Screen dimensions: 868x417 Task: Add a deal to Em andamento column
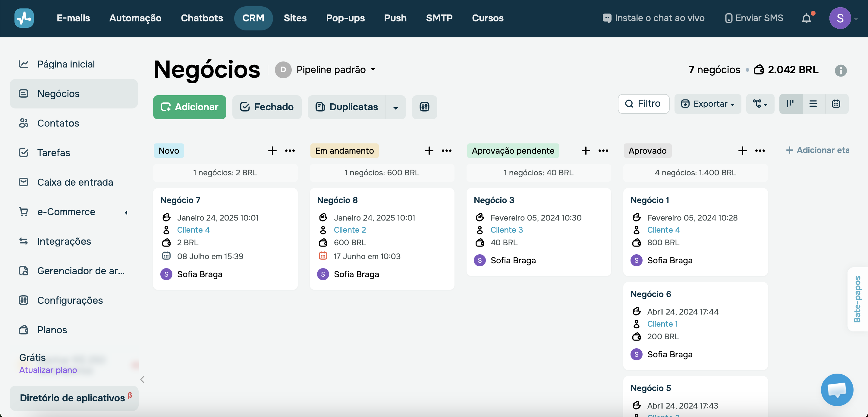click(429, 151)
